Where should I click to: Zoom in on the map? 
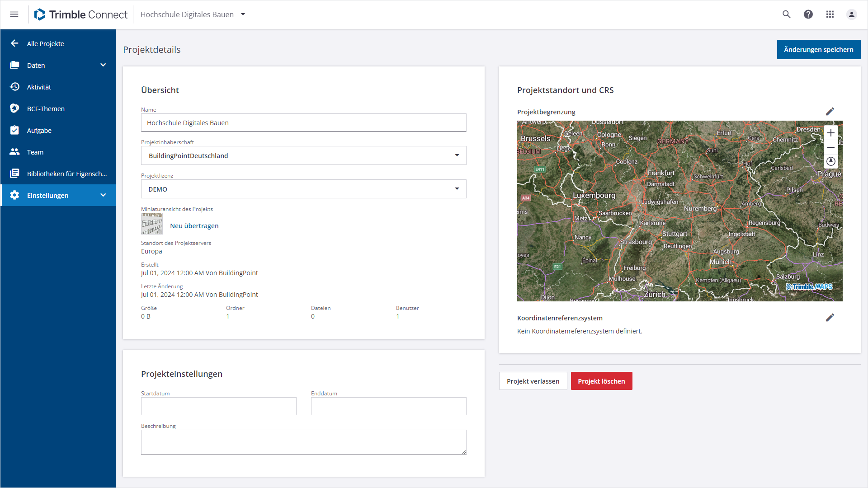pyautogui.click(x=831, y=133)
